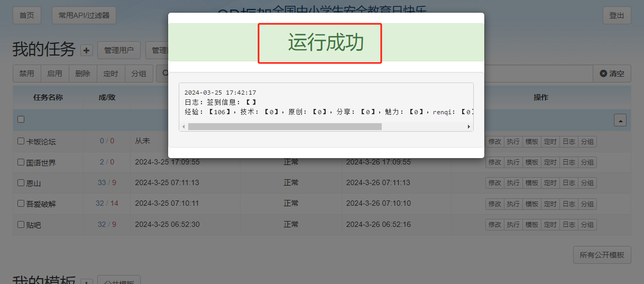Open the 分组 button in the bulk action toolbar
The height and width of the screenshot is (284, 644).
139,74
